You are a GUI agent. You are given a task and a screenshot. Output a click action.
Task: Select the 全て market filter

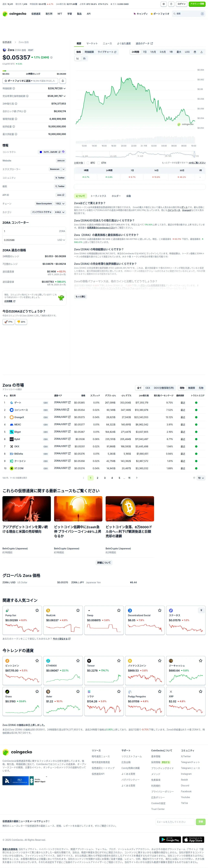coord(139,388)
